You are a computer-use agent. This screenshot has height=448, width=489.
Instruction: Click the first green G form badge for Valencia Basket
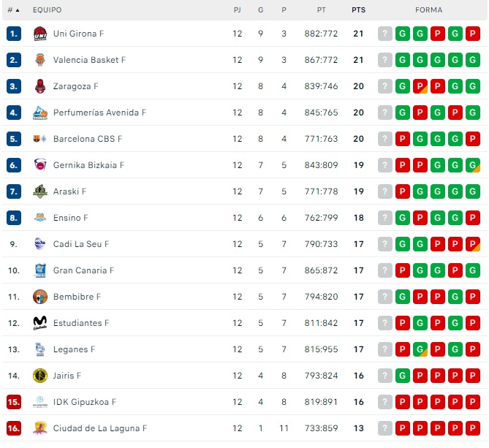[x=403, y=60]
